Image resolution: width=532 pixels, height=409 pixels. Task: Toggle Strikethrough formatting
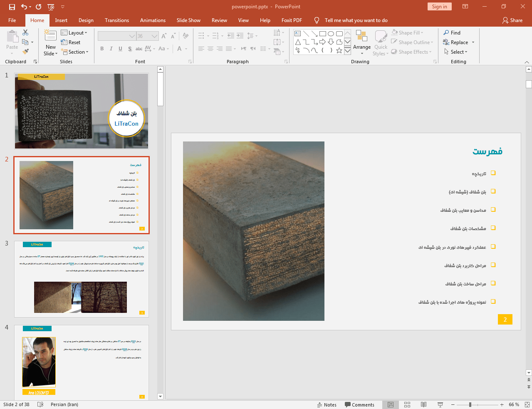pos(139,49)
